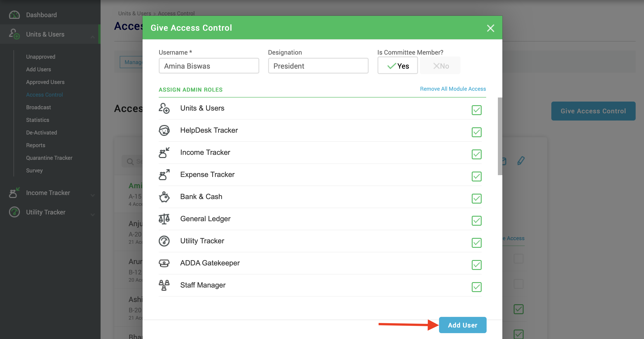
Task: Click the Staff Manager role icon
Action: (x=164, y=285)
